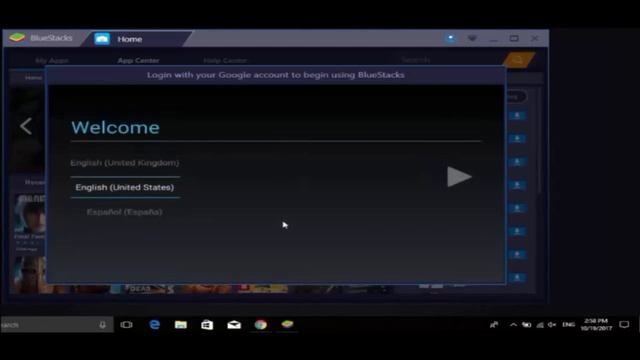640x360 pixels.
Task: Open the App Center tab
Action: tap(138, 60)
